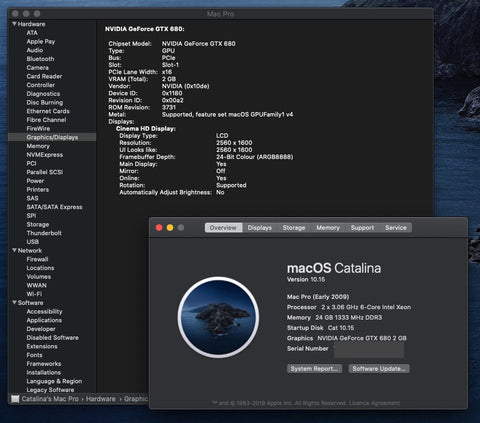Select Printers in sidebar

(38, 189)
